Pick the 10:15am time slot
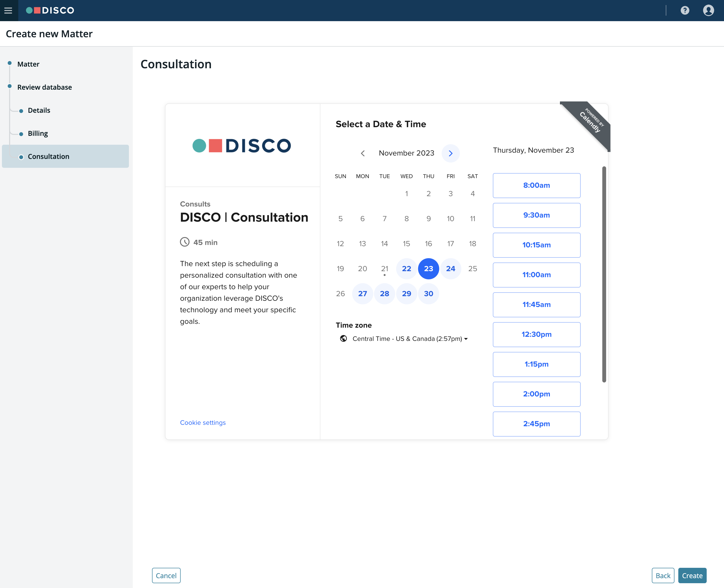Image resolution: width=724 pixels, height=588 pixels. pyautogui.click(x=536, y=245)
